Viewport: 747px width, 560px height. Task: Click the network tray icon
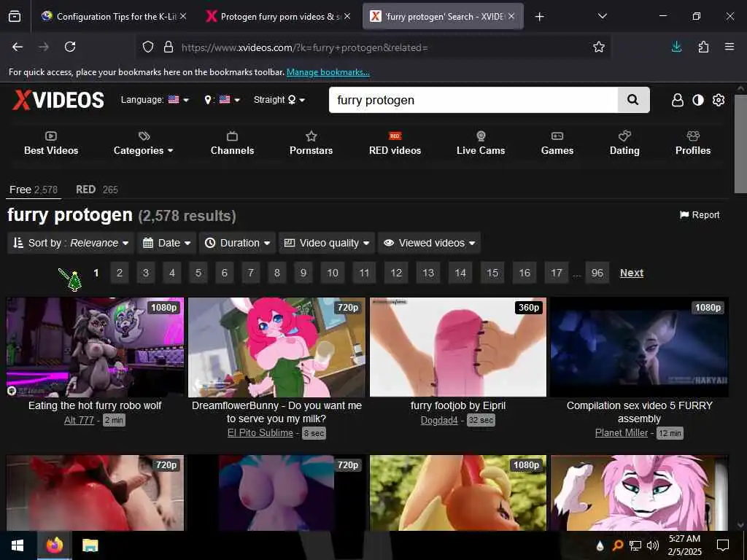[x=635, y=545]
